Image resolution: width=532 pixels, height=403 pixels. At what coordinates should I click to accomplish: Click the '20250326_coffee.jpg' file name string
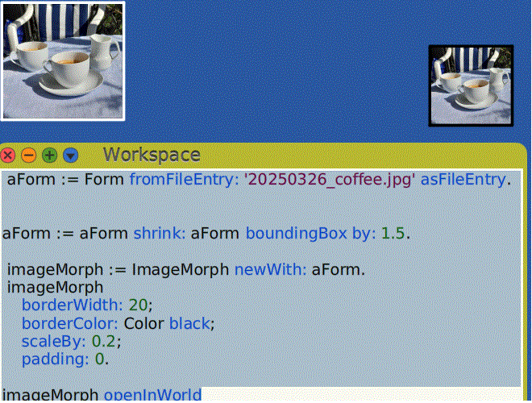tap(330, 180)
